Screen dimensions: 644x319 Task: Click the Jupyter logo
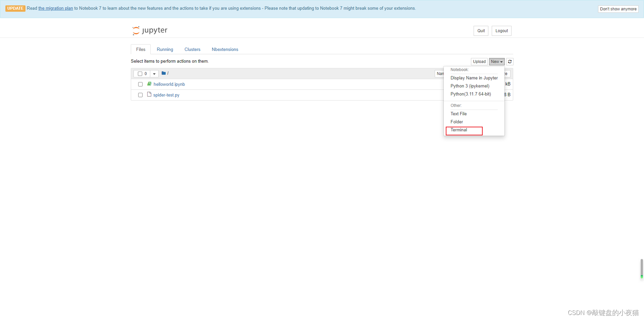click(150, 30)
